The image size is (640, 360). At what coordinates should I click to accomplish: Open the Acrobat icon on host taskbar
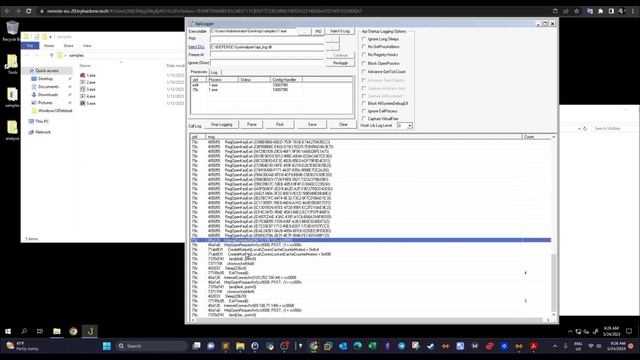point(533,346)
